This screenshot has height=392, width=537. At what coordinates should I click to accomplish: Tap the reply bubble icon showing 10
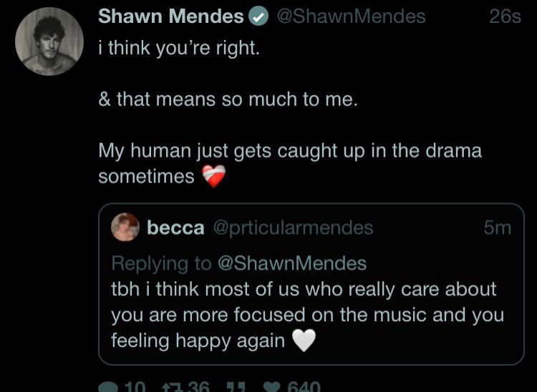click(108, 388)
